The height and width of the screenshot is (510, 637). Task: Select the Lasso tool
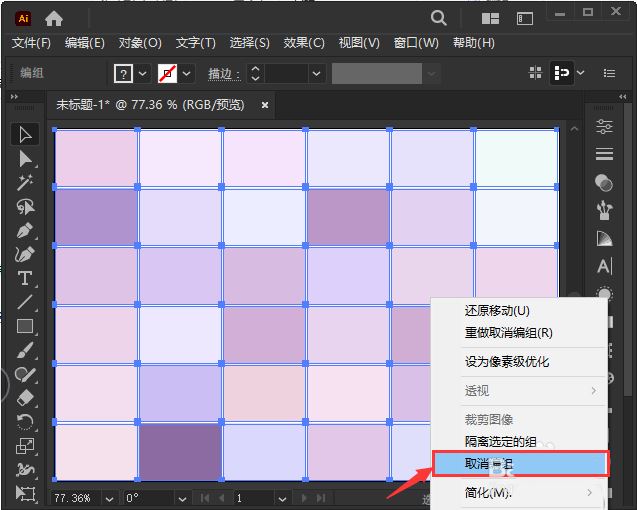coord(25,207)
